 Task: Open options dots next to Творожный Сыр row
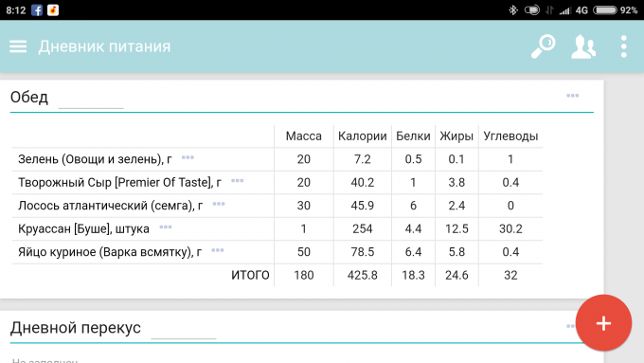[237, 181]
